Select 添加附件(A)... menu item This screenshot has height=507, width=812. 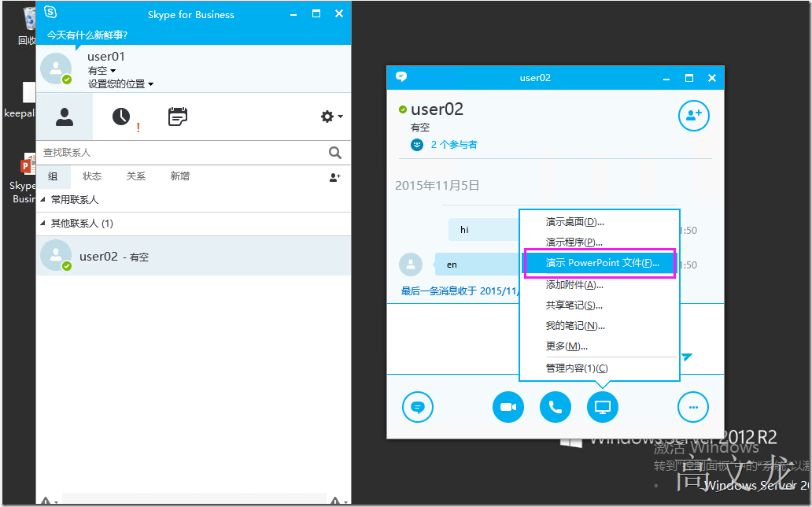[x=599, y=285]
